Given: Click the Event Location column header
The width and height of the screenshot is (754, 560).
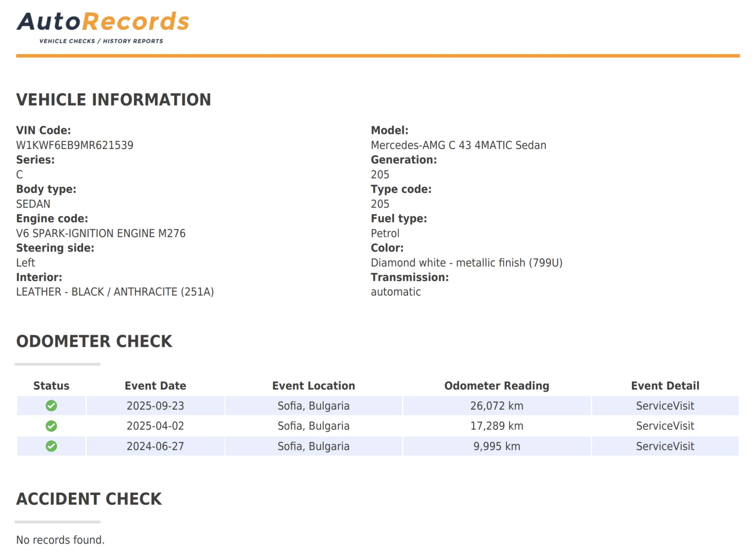Looking at the screenshot, I should coord(314,386).
